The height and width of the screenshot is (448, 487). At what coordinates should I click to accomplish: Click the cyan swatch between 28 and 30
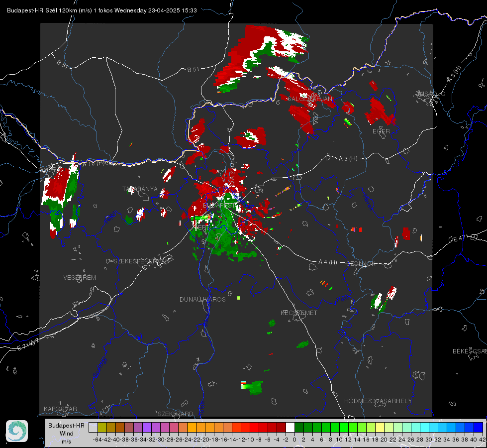[x=424, y=428]
